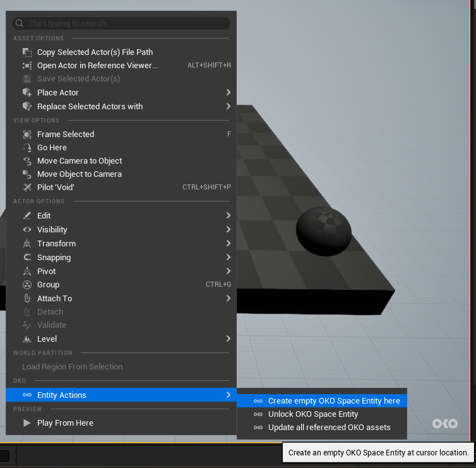This screenshot has height=468, width=476.
Task: Click the CTRL+SHIFT+P shortcut text
Action: coord(206,187)
